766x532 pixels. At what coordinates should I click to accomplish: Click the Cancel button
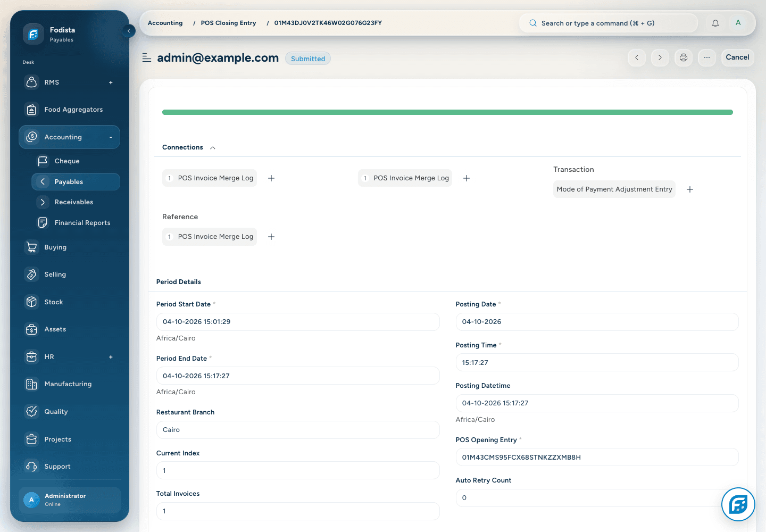[737, 57]
